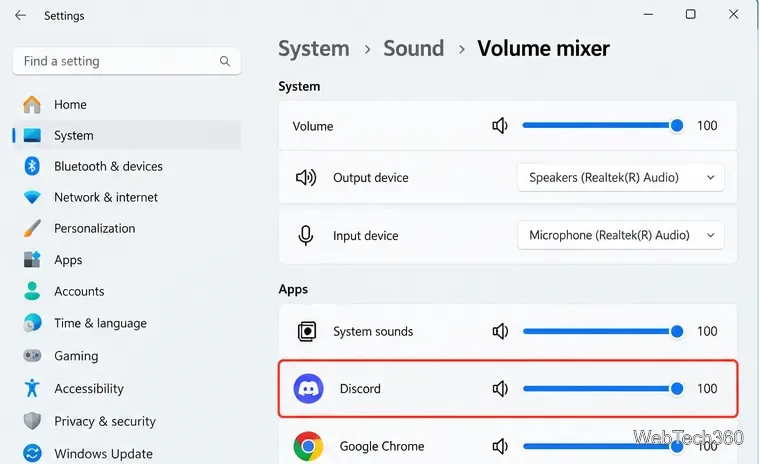Go back with the Settings arrow
The image size is (760, 464).
[20, 16]
